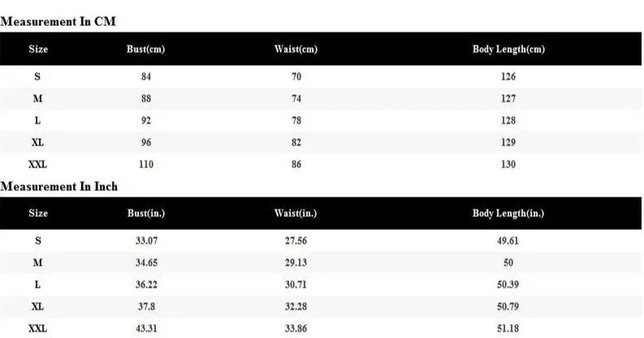The image size is (644, 338).
Task: Select the Waist(cm) column header
Action: point(296,50)
